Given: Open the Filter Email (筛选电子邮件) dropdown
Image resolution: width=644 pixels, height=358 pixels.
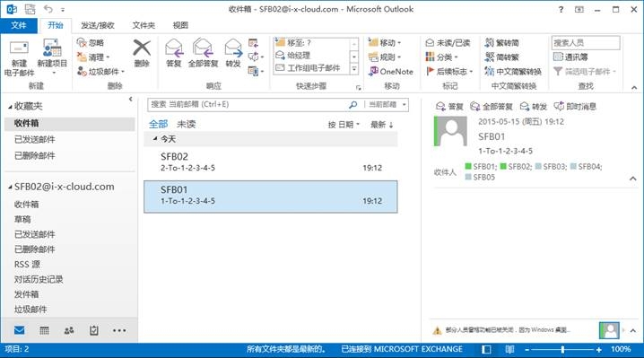Looking at the screenshot, I should click(x=585, y=72).
